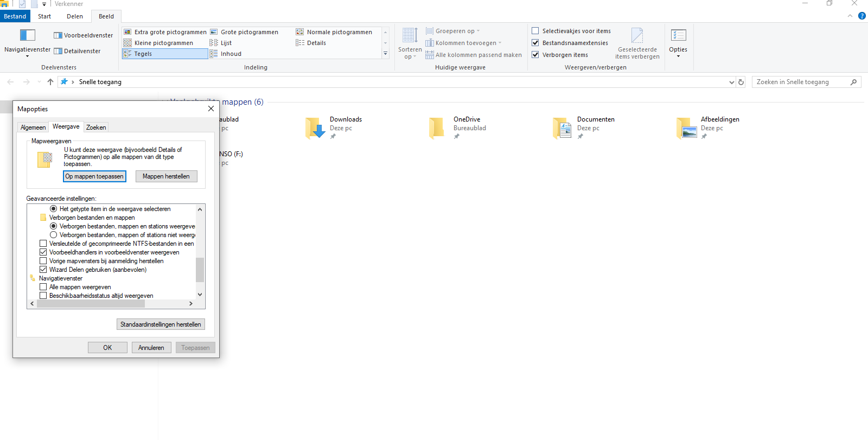Enable Vorige mapvensters bij aanmelding herstellen
The height and width of the screenshot is (440, 868).
(43, 261)
